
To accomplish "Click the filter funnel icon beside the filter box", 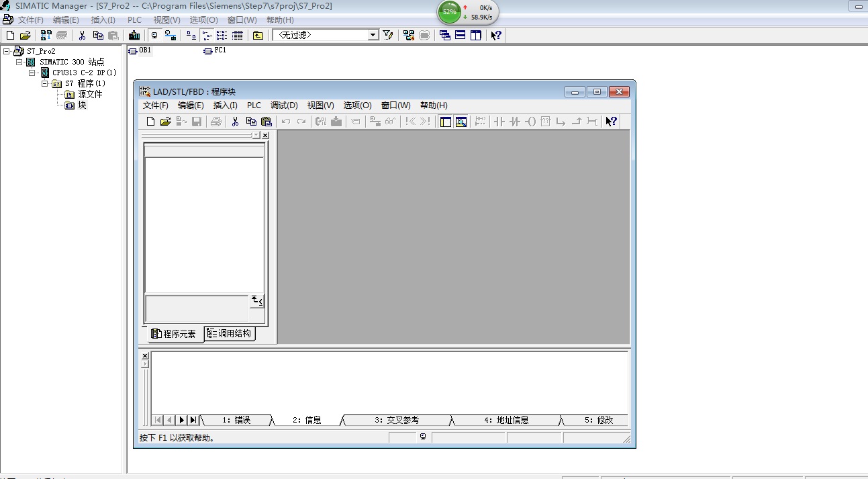I will [x=388, y=35].
